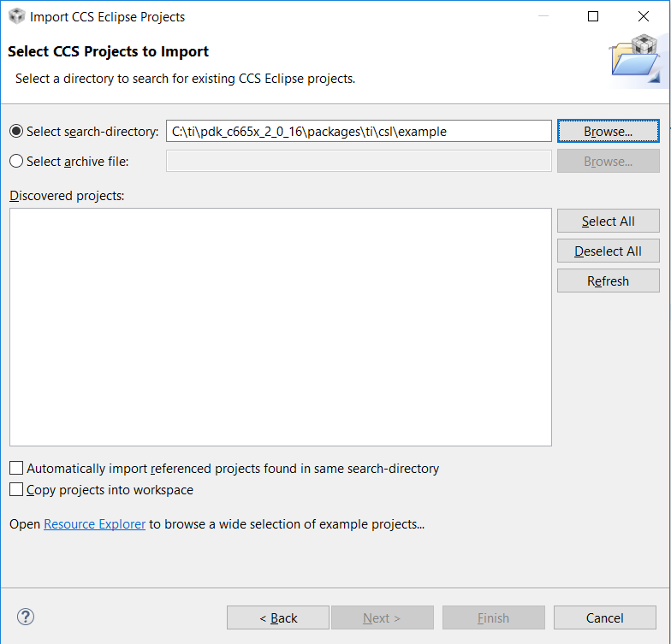The width and height of the screenshot is (671, 644).
Task: Click Browse button for search-directory
Action: 608,132
